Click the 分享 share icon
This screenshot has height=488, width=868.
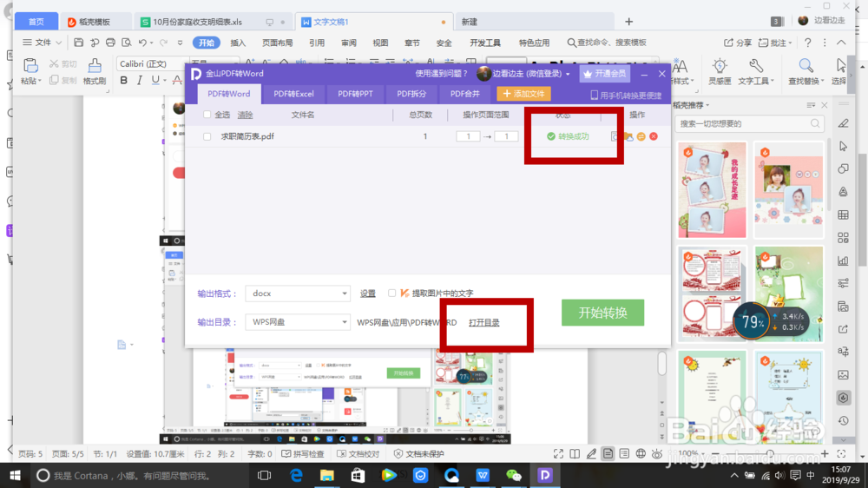pyautogui.click(x=737, y=43)
